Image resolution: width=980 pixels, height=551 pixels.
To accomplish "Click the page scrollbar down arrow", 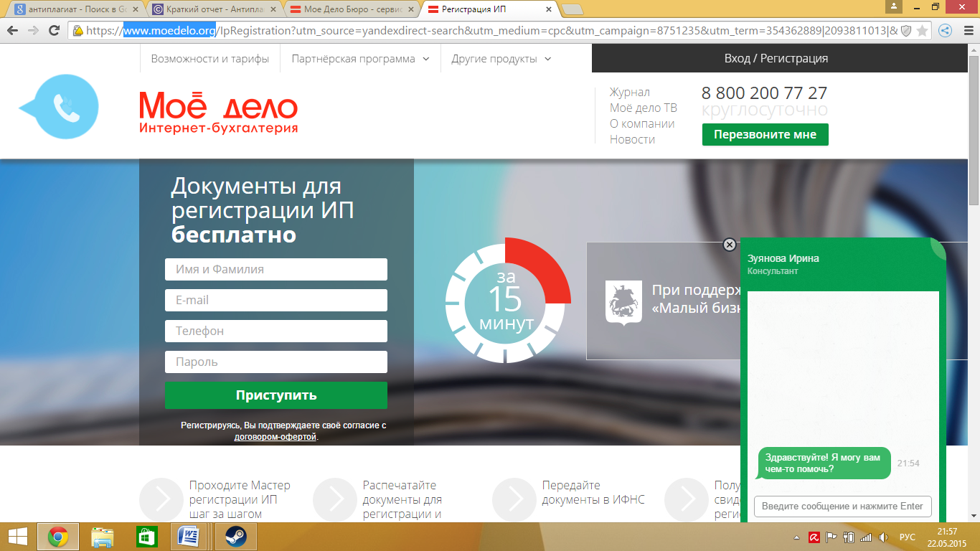I will 974,516.
